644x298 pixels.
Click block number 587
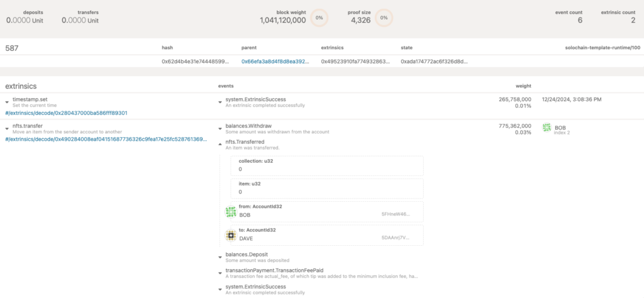click(x=12, y=48)
